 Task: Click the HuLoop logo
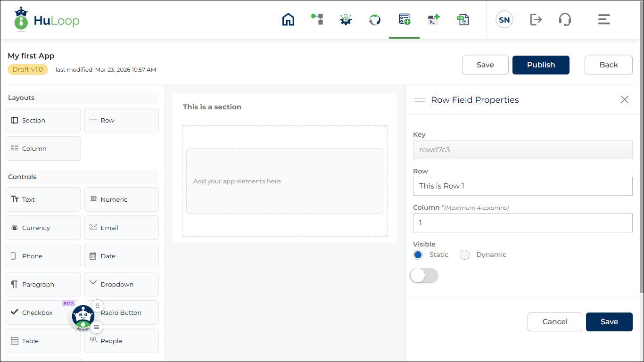coord(47,19)
